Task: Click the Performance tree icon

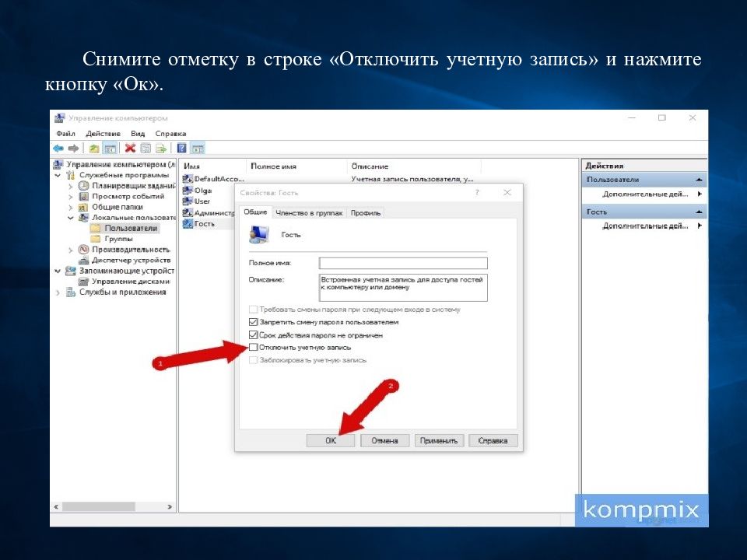Action: pyautogui.click(x=84, y=250)
